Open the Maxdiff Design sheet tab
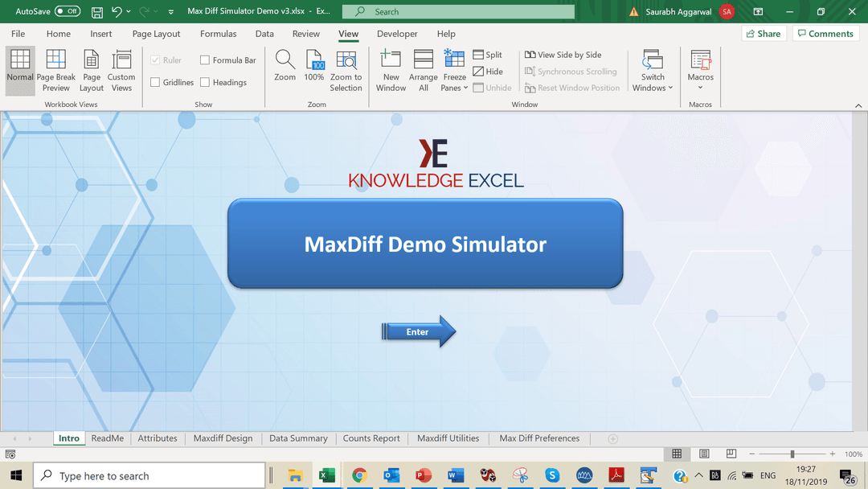 click(223, 438)
